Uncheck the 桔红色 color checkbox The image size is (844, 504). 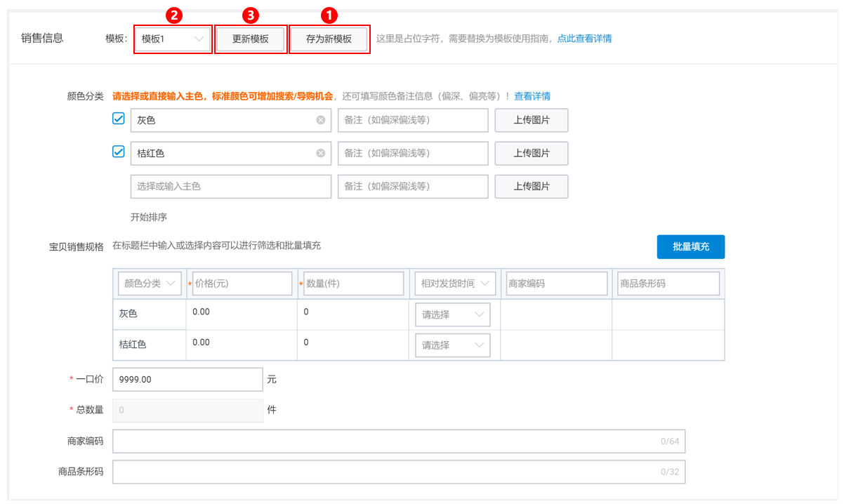119,153
